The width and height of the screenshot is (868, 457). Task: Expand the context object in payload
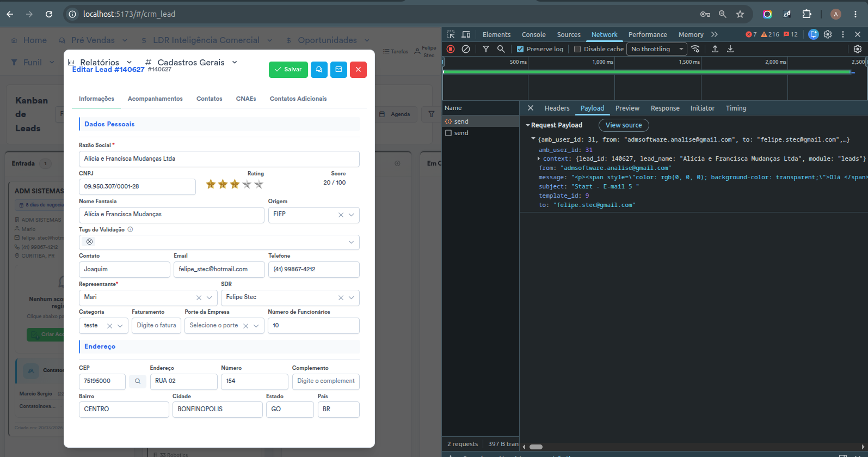(x=539, y=159)
